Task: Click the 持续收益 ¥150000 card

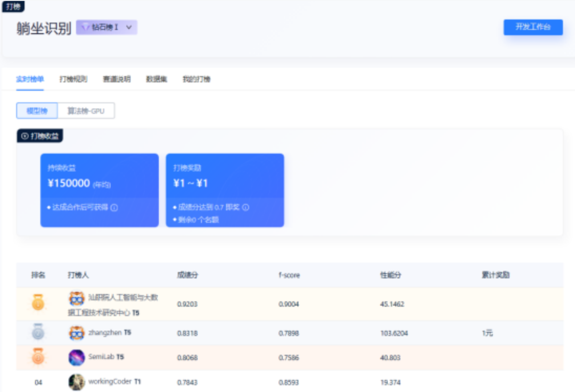Action: coord(100,190)
